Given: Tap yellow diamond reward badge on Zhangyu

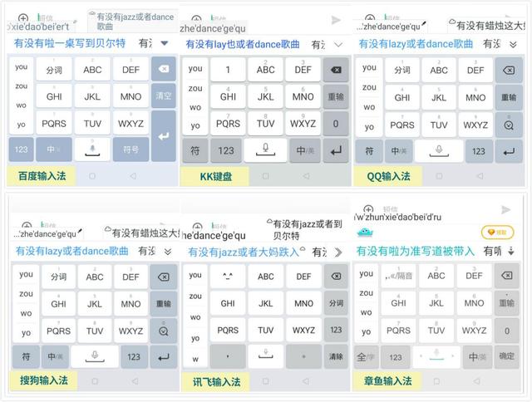Looking at the screenshot, I should [x=497, y=233].
